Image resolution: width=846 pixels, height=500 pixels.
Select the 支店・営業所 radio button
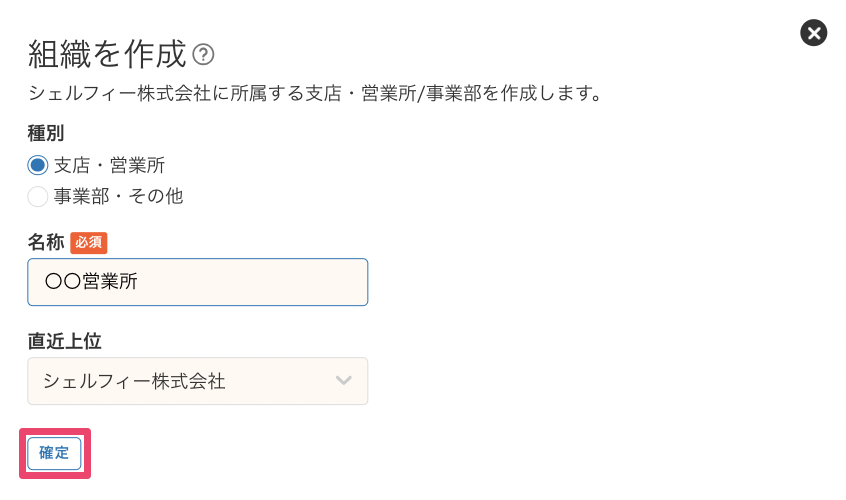(38, 165)
